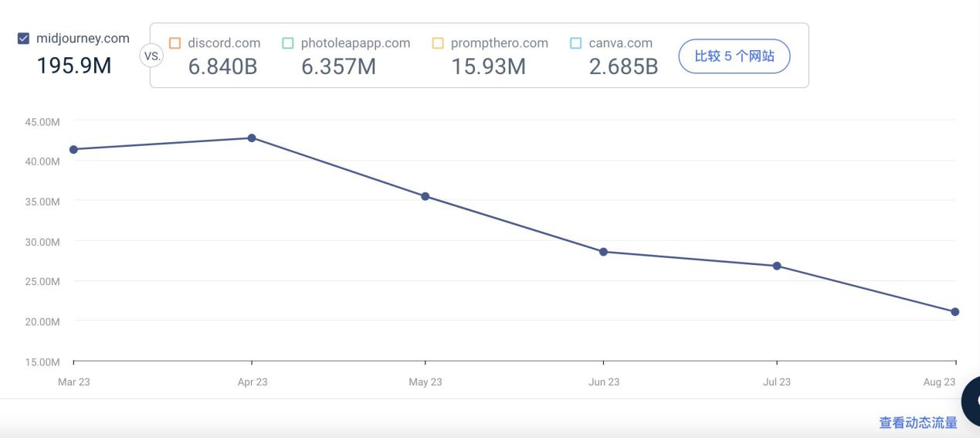
Task: Click the May 23 data point
Action: 426,196
